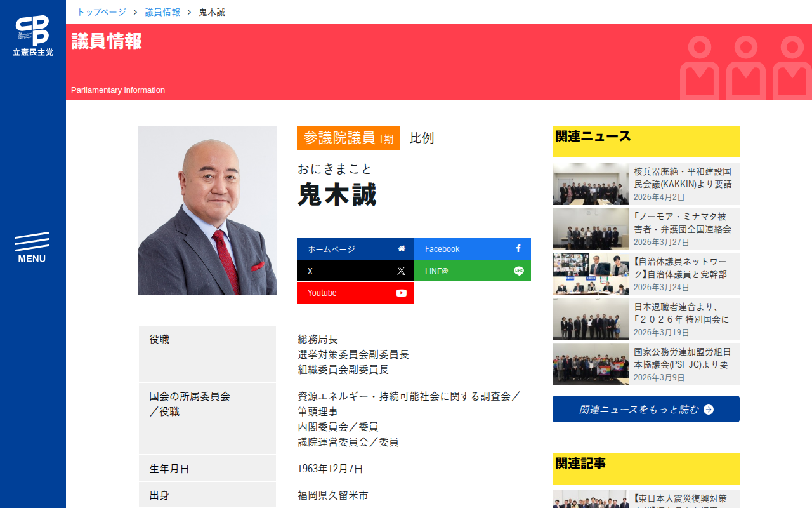The image size is (812, 508).
Task: Open the Youtube channel button
Action: click(355, 293)
